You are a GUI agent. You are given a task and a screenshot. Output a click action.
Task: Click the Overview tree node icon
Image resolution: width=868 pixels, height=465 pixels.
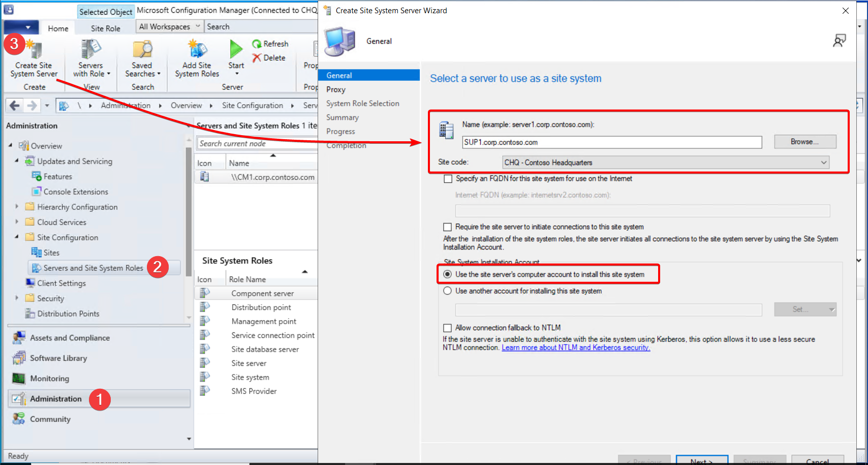pyautogui.click(x=23, y=146)
